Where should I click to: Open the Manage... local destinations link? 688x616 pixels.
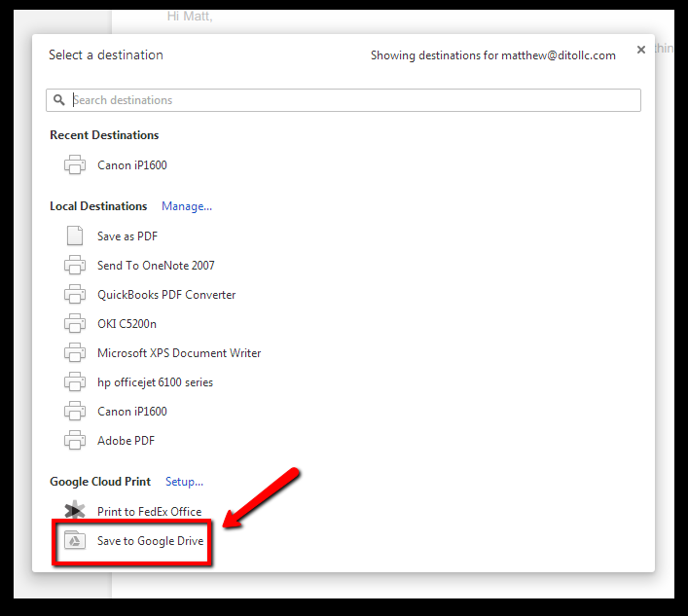pyautogui.click(x=187, y=206)
